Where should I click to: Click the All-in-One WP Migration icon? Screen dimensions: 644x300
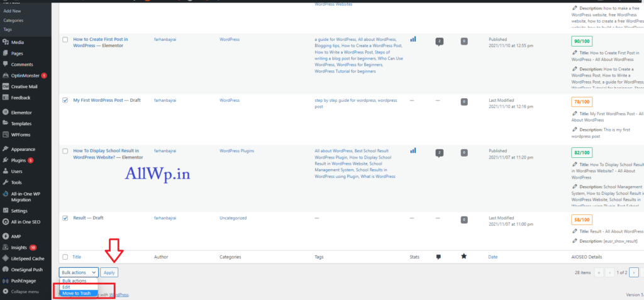pyautogui.click(x=5, y=194)
